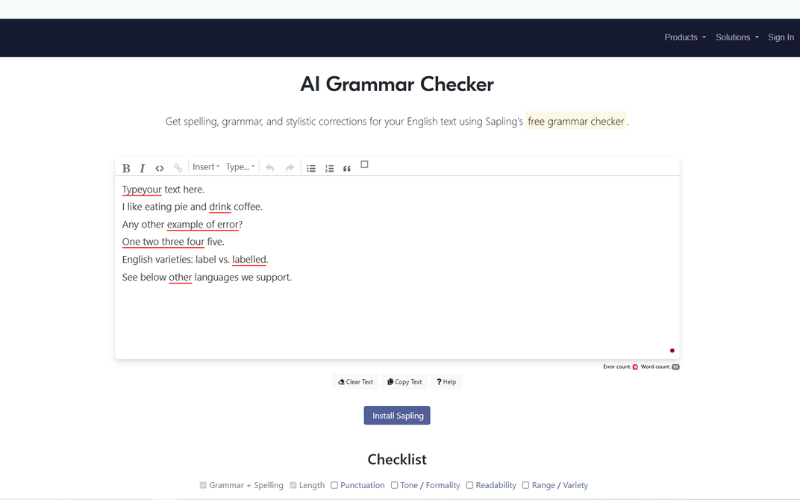Click the underlined word 'other' in last line
The width and height of the screenshot is (800, 500).
(180, 277)
